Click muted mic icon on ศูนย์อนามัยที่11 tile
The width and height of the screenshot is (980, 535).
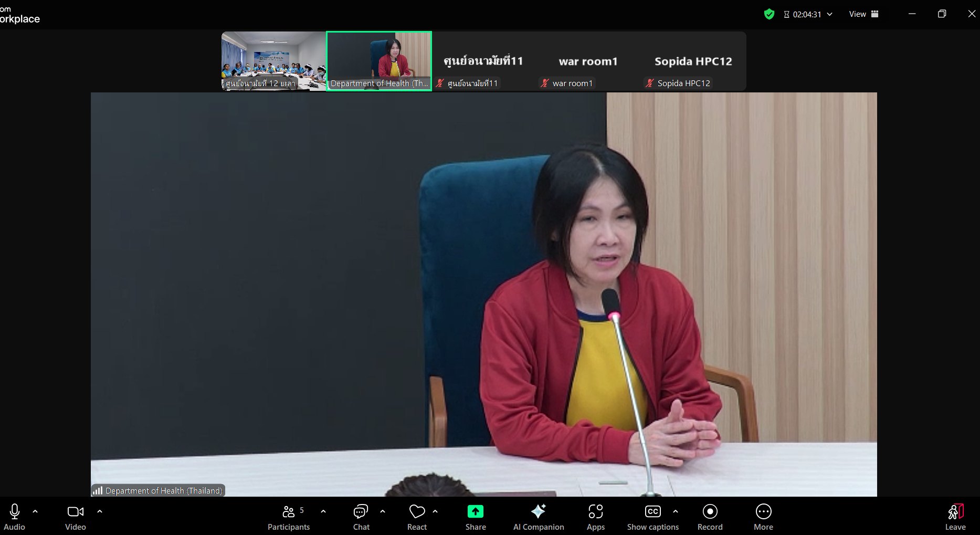440,83
